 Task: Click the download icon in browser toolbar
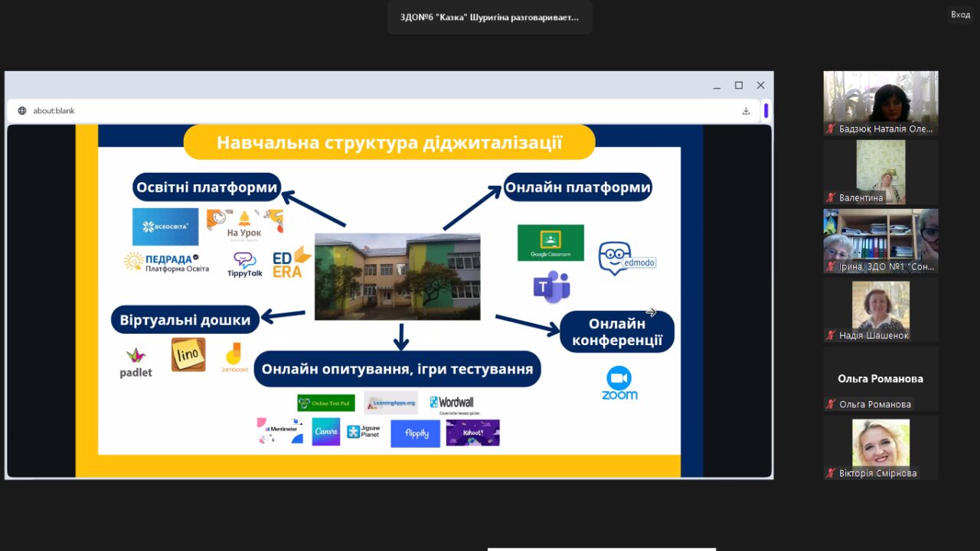coord(746,110)
